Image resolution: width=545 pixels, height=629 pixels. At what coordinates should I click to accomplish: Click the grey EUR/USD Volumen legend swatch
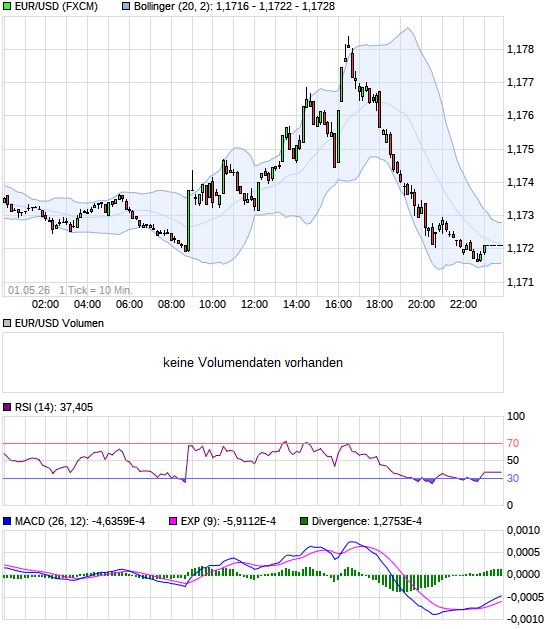[7, 323]
